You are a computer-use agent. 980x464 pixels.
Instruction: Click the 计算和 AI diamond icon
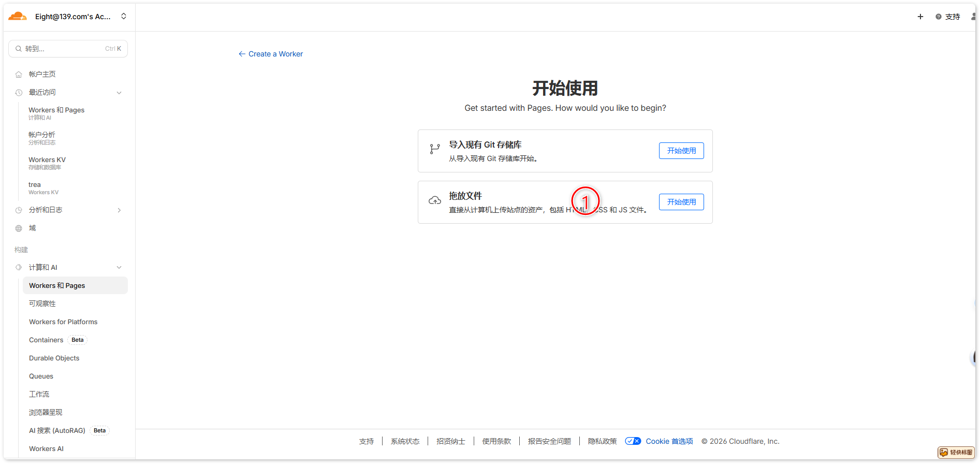(x=19, y=267)
